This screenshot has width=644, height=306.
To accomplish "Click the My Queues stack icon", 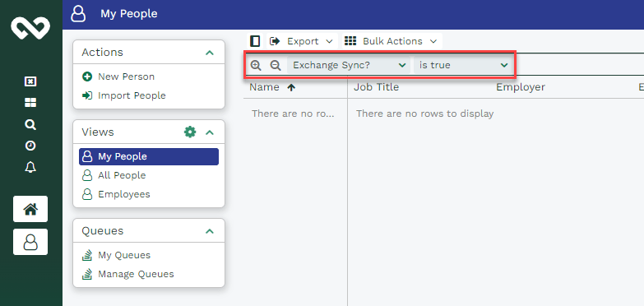I will pyautogui.click(x=87, y=256).
